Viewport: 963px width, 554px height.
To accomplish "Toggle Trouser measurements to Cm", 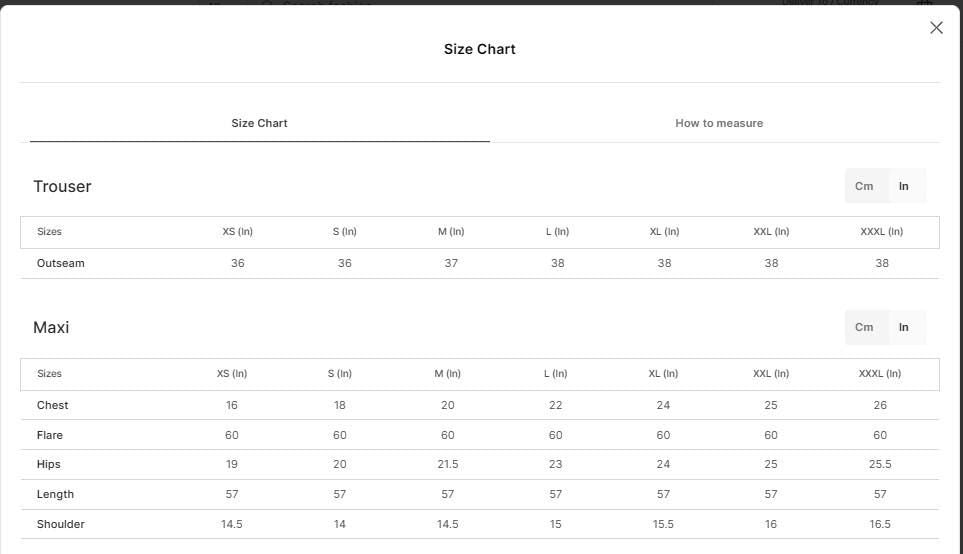I will coord(864,186).
